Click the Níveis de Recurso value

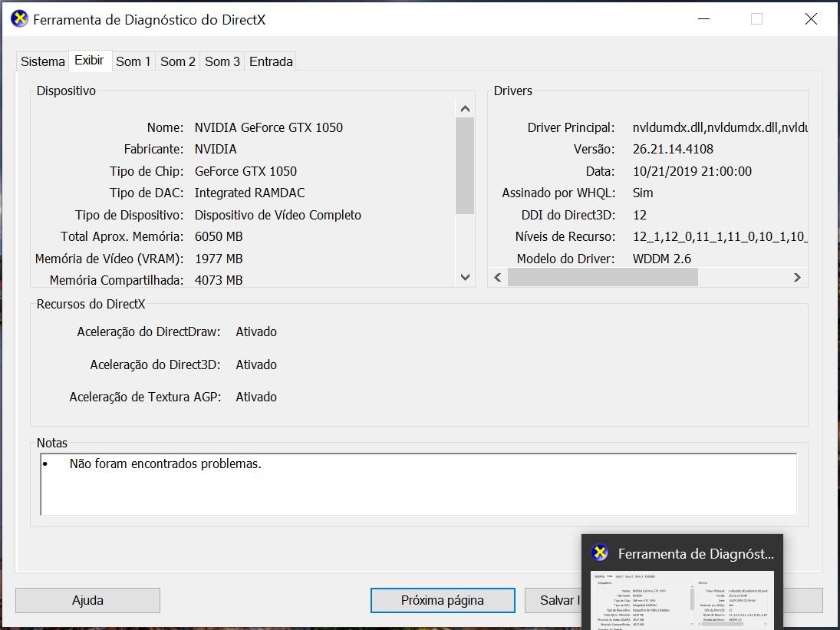point(720,236)
